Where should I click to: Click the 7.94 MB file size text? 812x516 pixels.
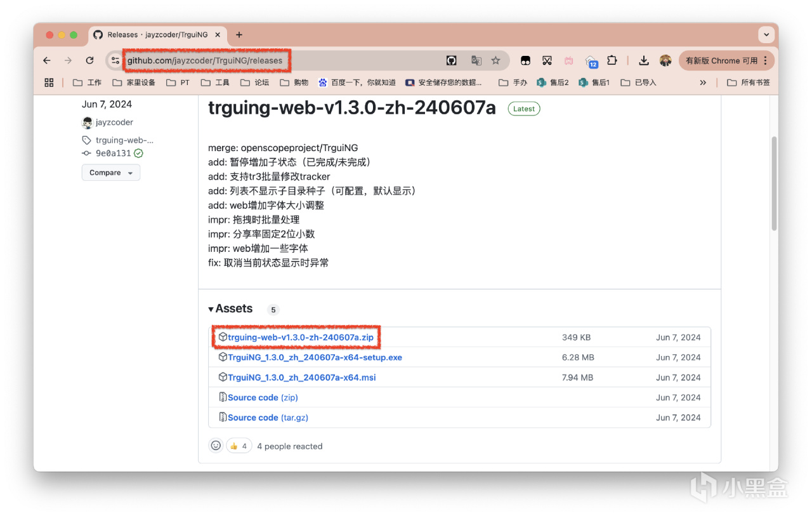click(x=577, y=378)
